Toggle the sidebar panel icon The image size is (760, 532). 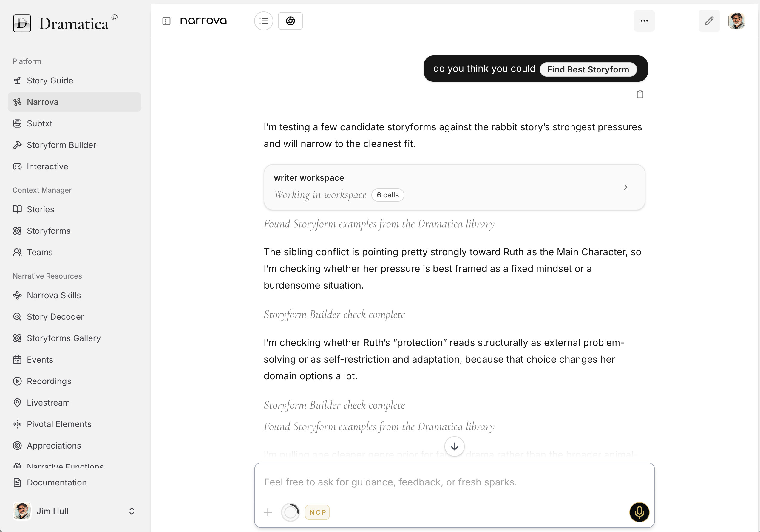click(166, 21)
